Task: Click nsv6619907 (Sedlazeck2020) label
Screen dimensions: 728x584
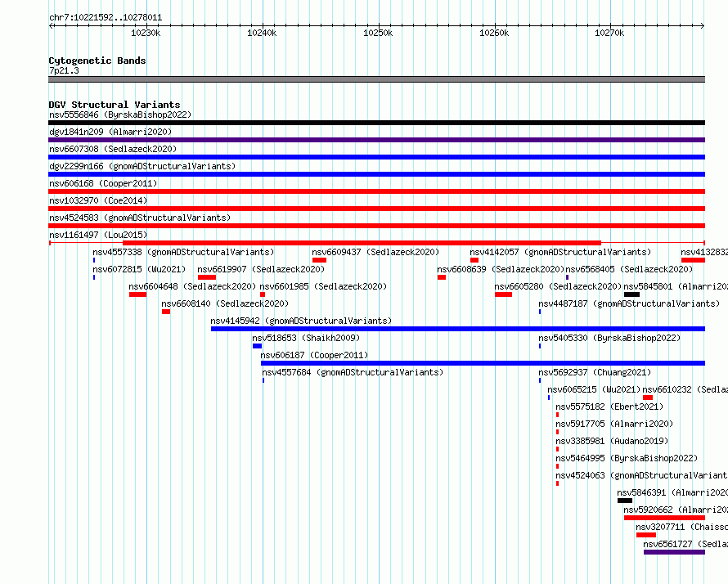Action: 261,269
